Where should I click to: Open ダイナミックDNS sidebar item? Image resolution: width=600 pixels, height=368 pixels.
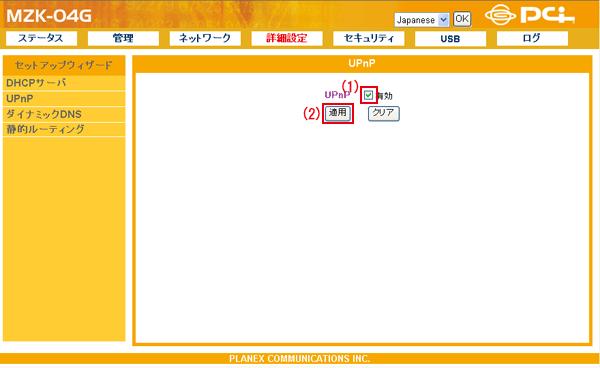(x=64, y=114)
